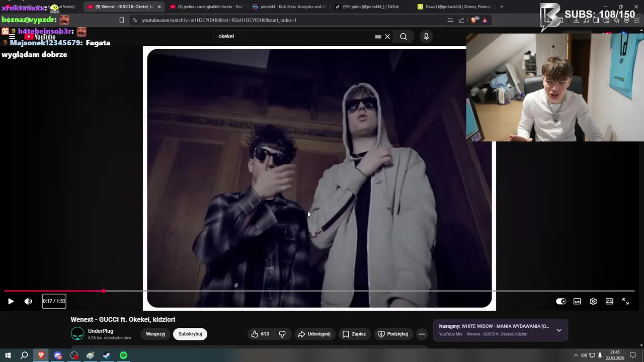The image size is (644, 362).
Task: Subscribe with the Subskrybuj button
Action: (190, 334)
